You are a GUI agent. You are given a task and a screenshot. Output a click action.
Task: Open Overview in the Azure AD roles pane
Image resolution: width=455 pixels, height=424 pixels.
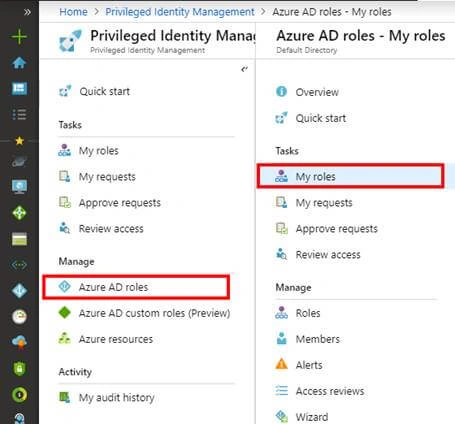(x=307, y=92)
